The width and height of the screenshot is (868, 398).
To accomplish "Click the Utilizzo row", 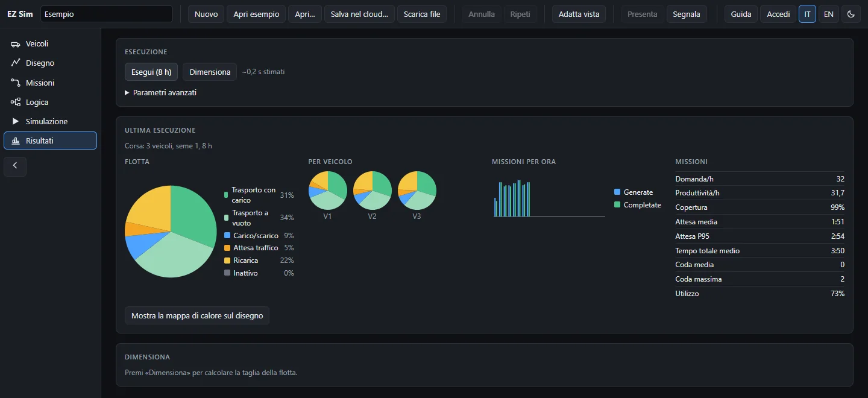I will point(759,294).
